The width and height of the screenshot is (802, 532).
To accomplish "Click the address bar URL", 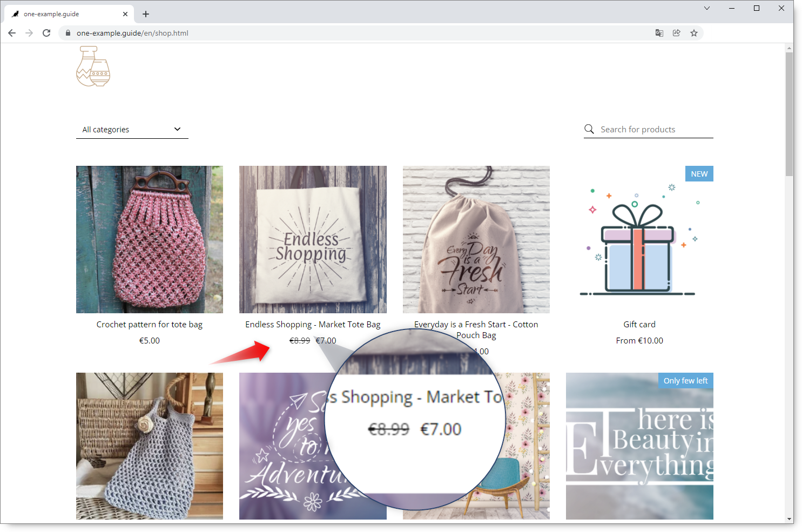I will click(x=132, y=33).
